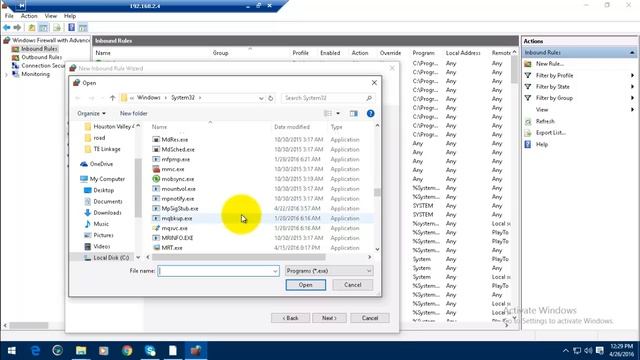The image size is (640, 360).
Task: Open the Programs (*.exe) file type dropdown
Action: click(329, 271)
